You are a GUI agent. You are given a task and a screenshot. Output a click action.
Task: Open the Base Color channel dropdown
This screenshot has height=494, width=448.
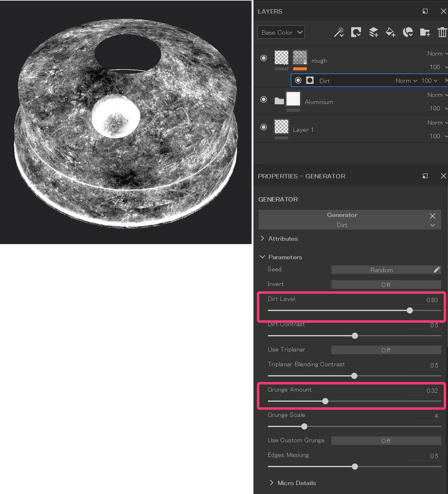click(281, 32)
